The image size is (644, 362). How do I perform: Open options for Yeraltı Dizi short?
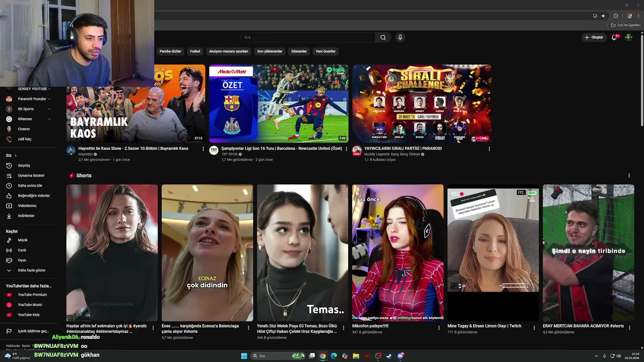[344, 327]
